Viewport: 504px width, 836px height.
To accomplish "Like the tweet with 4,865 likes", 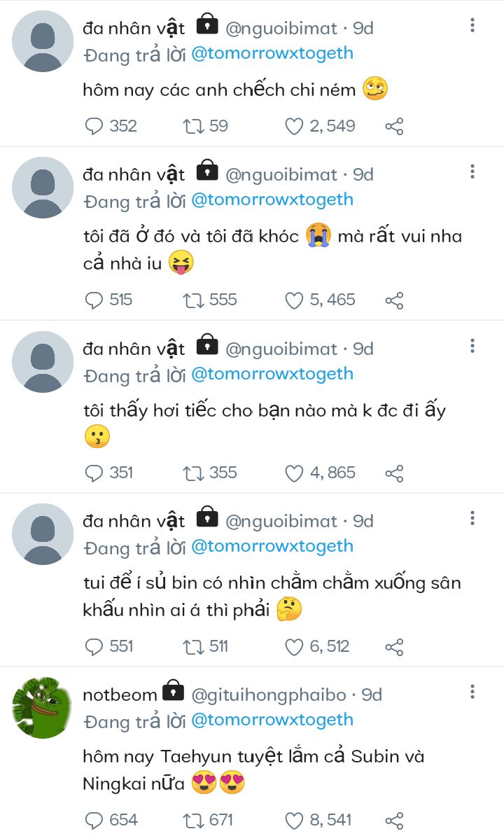I will [294, 473].
